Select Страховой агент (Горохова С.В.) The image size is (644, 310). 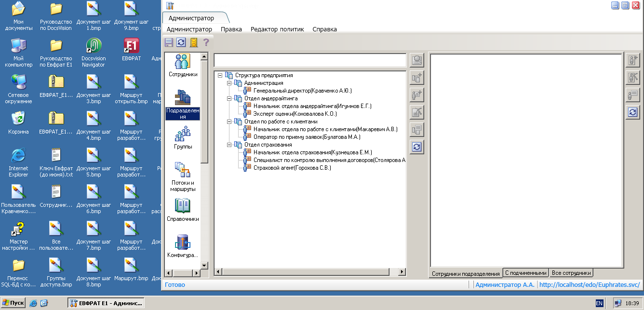(292, 168)
